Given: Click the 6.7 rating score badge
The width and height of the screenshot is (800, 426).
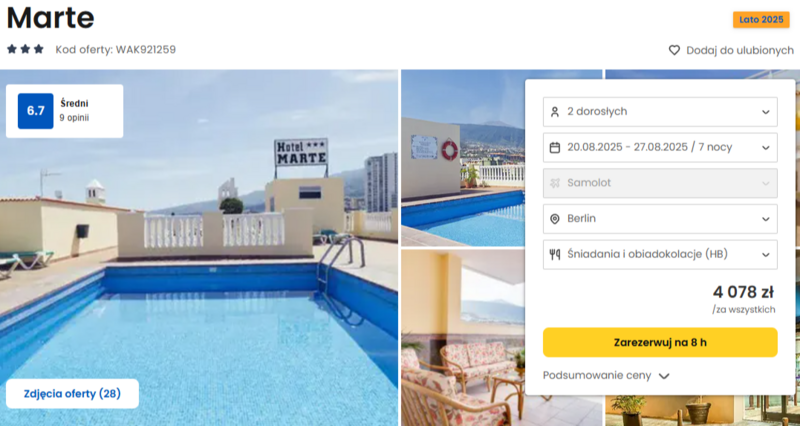Looking at the screenshot, I should pos(36,111).
